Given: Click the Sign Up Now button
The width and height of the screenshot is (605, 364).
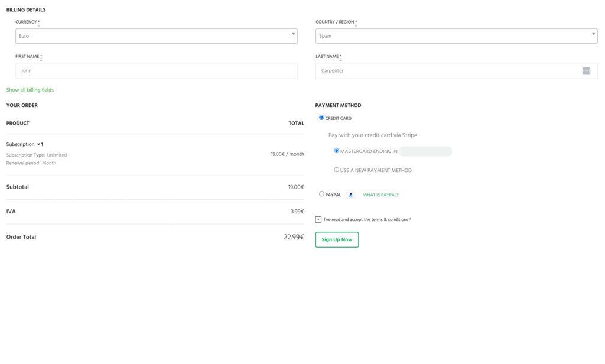Looking at the screenshot, I should [337, 239].
